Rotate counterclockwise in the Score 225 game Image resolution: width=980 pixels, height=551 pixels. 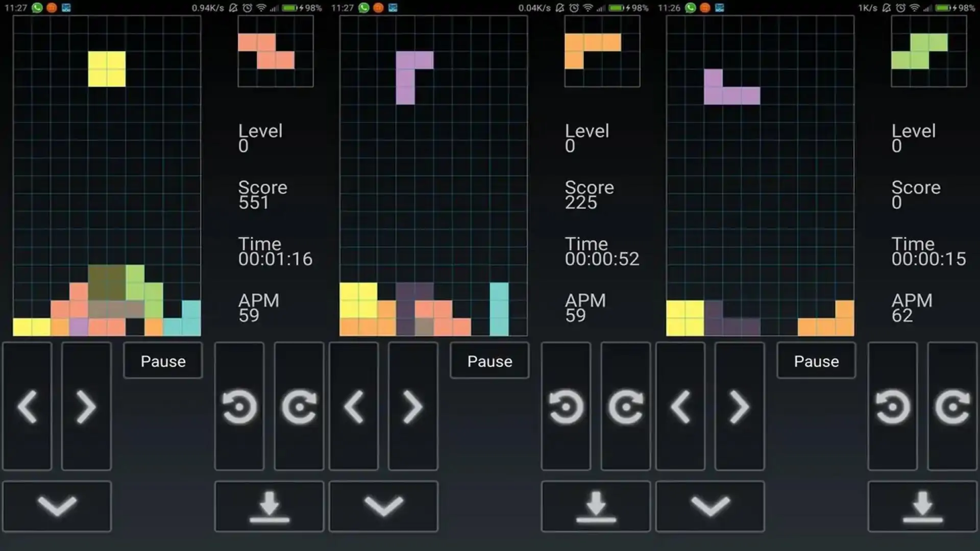pos(566,406)
